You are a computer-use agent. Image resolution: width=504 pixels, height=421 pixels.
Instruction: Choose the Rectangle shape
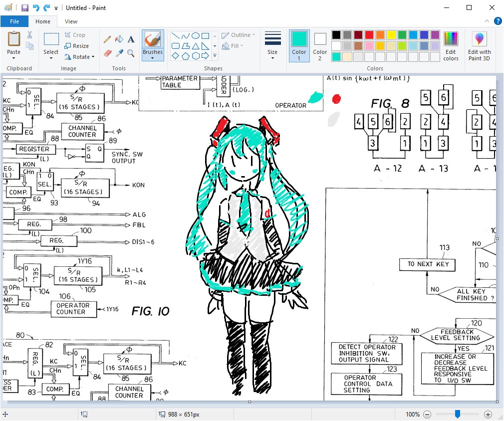[x=205, y=36]
